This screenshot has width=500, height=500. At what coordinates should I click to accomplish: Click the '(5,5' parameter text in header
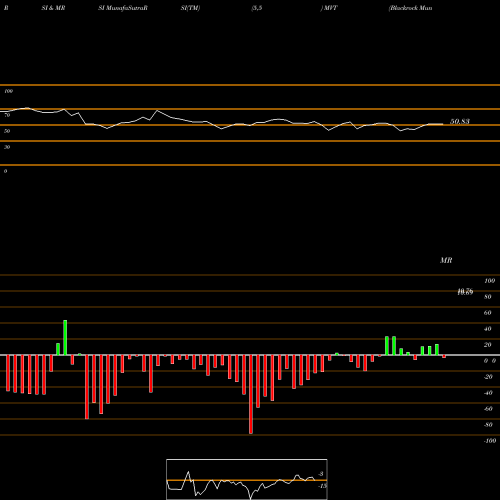257,8
